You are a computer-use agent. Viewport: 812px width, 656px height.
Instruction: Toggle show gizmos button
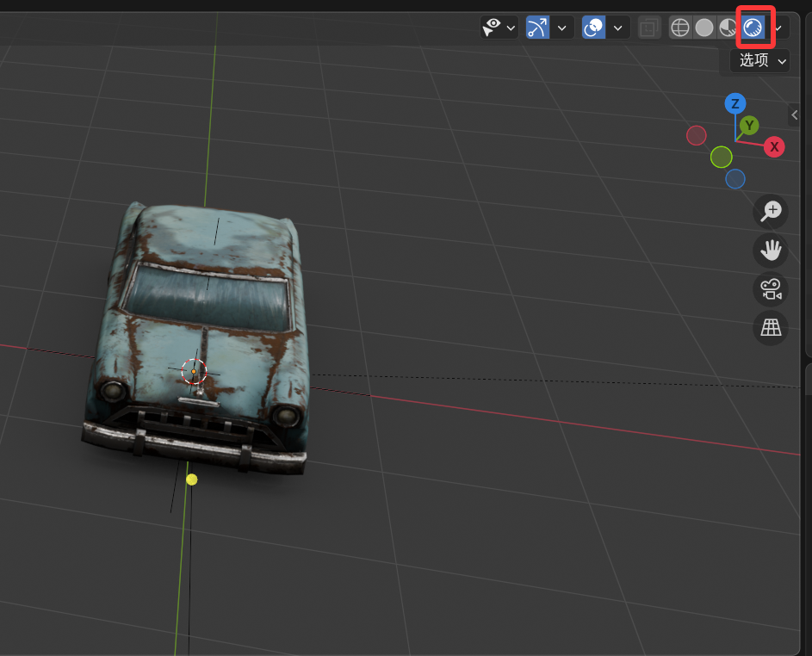click(x=538, y=28)
